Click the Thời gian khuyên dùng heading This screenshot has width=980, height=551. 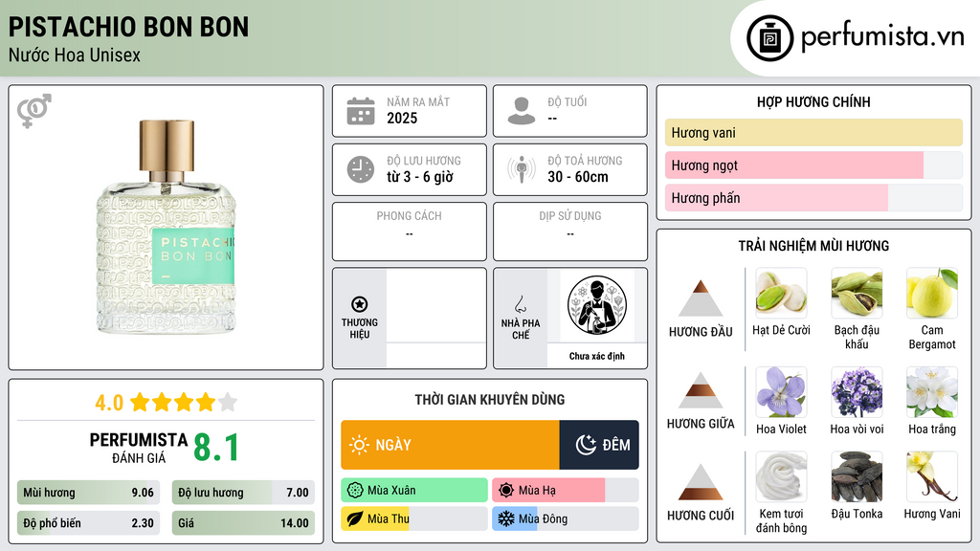click(490, 400)
